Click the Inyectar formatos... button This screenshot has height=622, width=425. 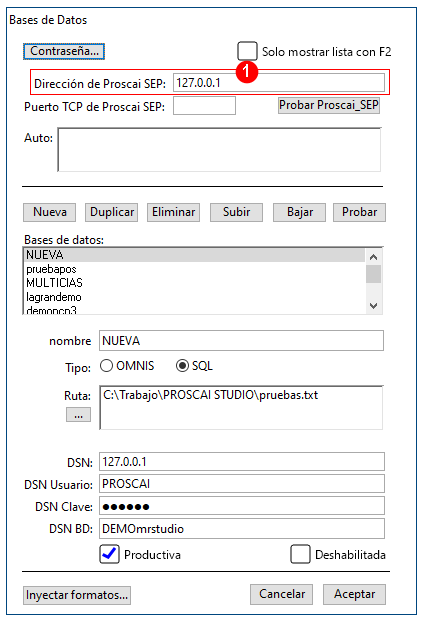(77, 595)
